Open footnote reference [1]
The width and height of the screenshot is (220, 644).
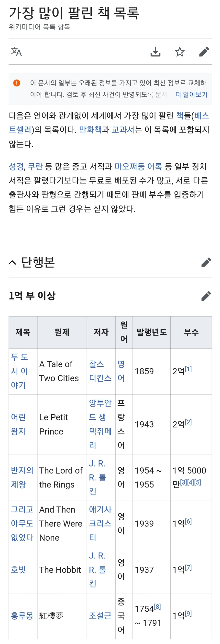(x=188, y=369)
